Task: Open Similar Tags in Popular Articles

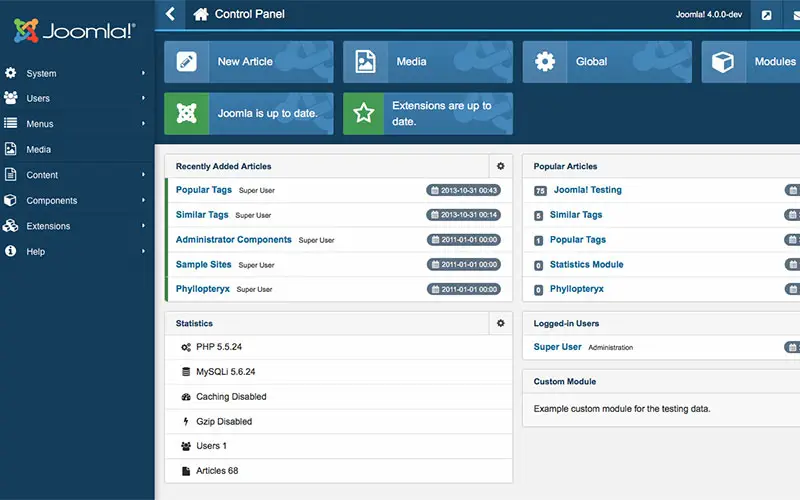Action: tap(576, 215)
